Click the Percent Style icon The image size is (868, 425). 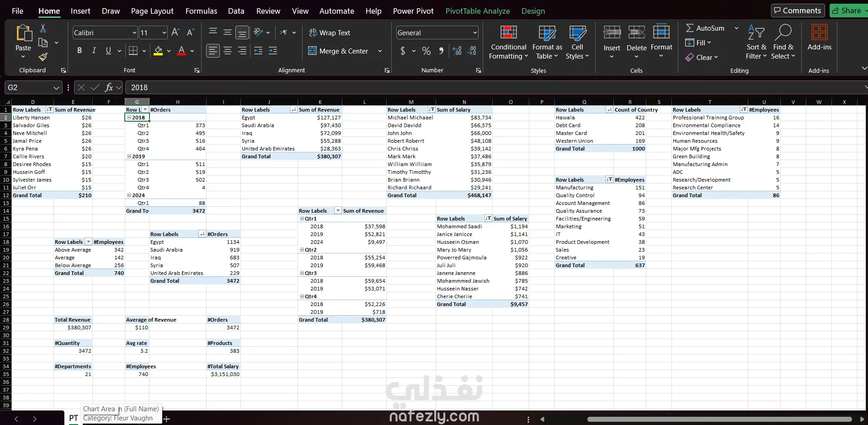pos(426,51)
